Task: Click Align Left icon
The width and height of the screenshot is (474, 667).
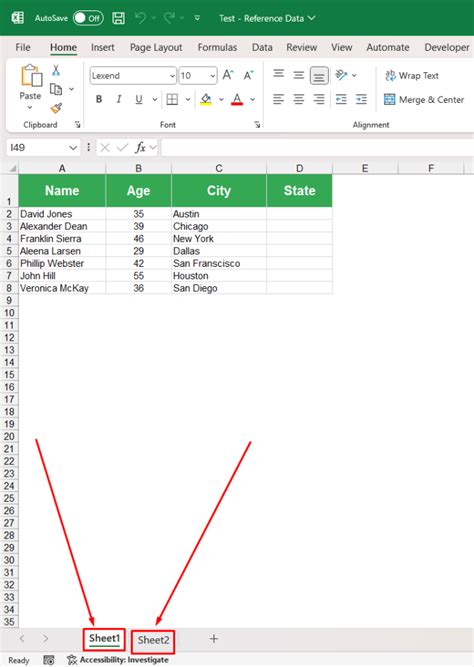Action: (x=278, y=100)
